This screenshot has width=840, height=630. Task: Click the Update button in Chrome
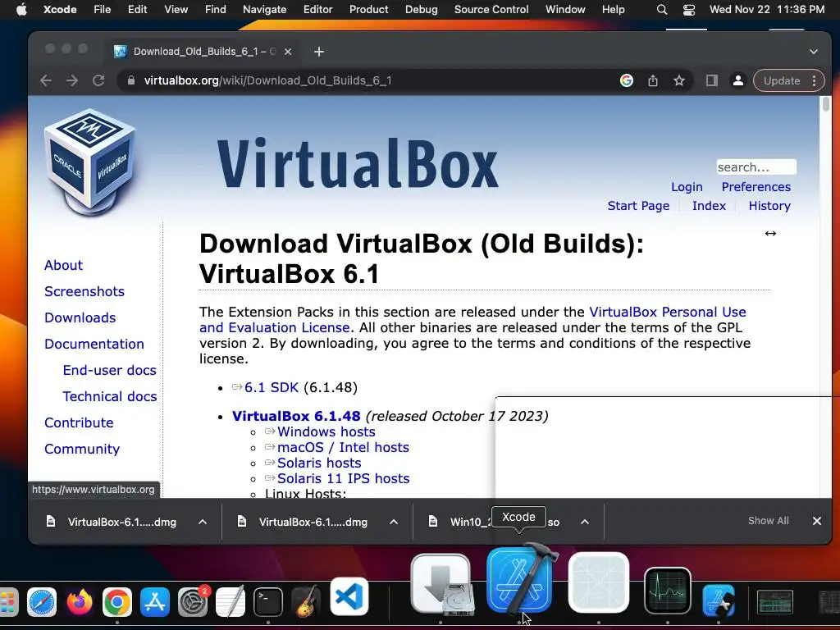pyautogui.click(x=782, y=80)
